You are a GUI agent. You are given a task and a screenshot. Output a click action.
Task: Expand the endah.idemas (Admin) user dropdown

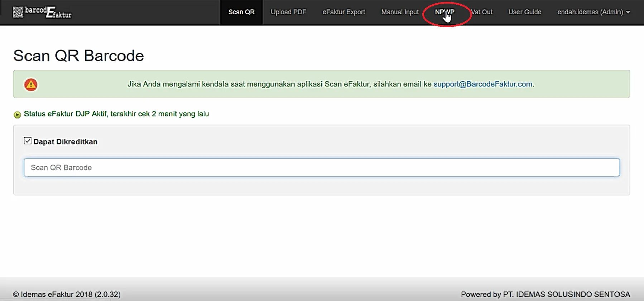[593, 12]
